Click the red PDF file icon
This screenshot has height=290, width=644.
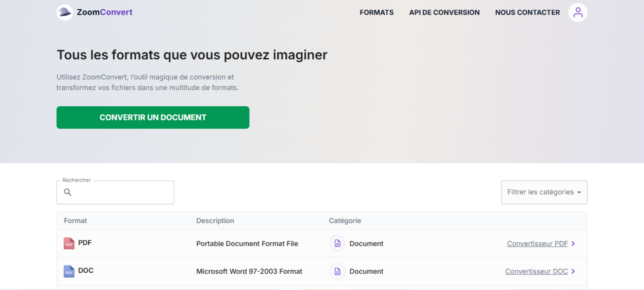point(69,243)
